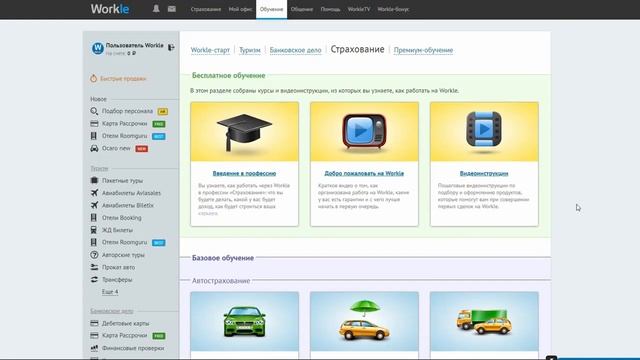Switch to Банковское дело tab
This screenshot has height=360, width=640.
pyautogui.click(x=296, y=50)
